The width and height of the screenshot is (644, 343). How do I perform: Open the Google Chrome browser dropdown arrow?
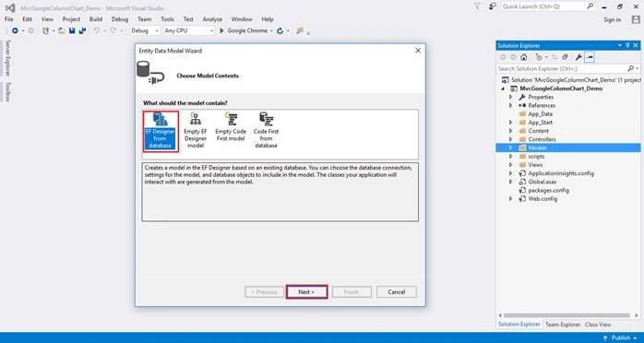[x=271, y=30]
